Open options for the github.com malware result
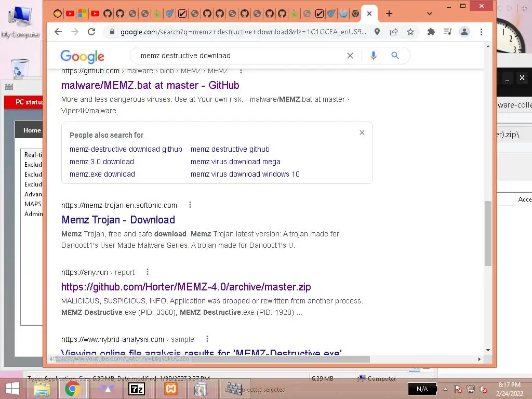This screenshot has height=399, width=532. (x=241, y=71)
